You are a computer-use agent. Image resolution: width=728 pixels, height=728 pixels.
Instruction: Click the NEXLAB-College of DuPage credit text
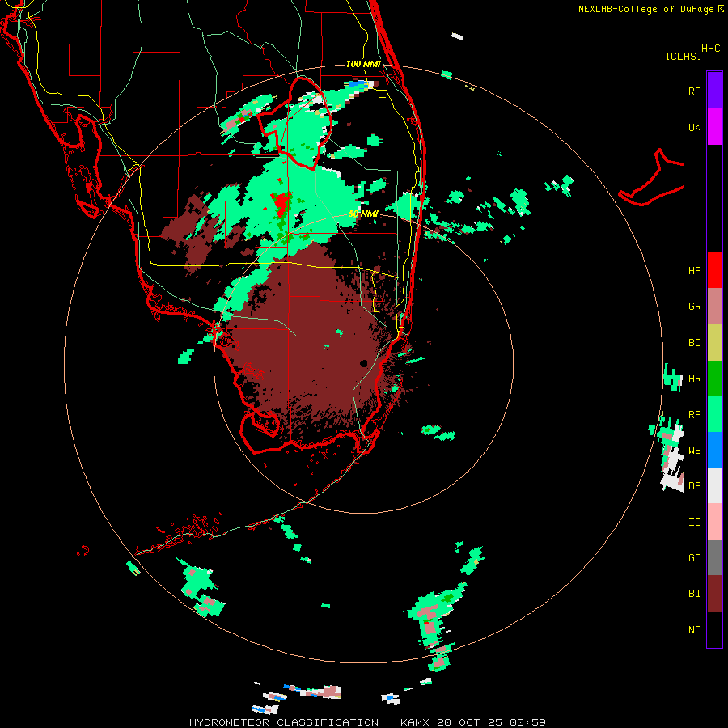[x=645, y=9]
